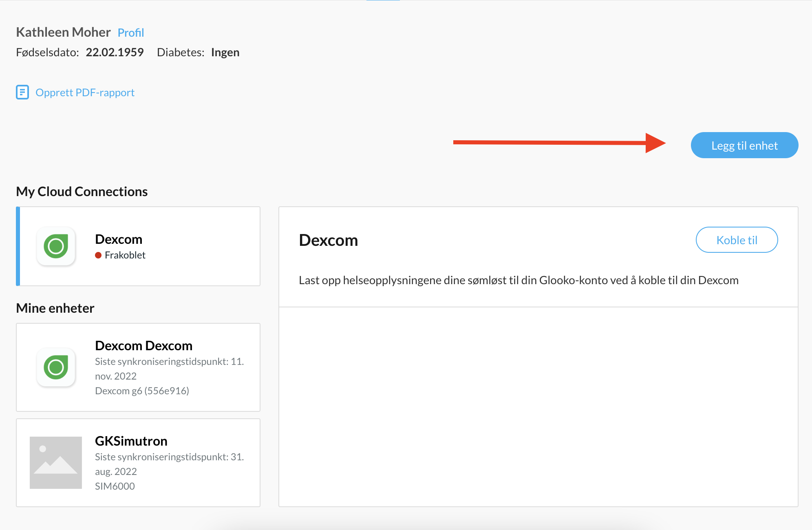Image resolution: width=812 pixels, height=530 pixels.
Task: Click the Diabetes value Ingen
Action: [225, 53]
